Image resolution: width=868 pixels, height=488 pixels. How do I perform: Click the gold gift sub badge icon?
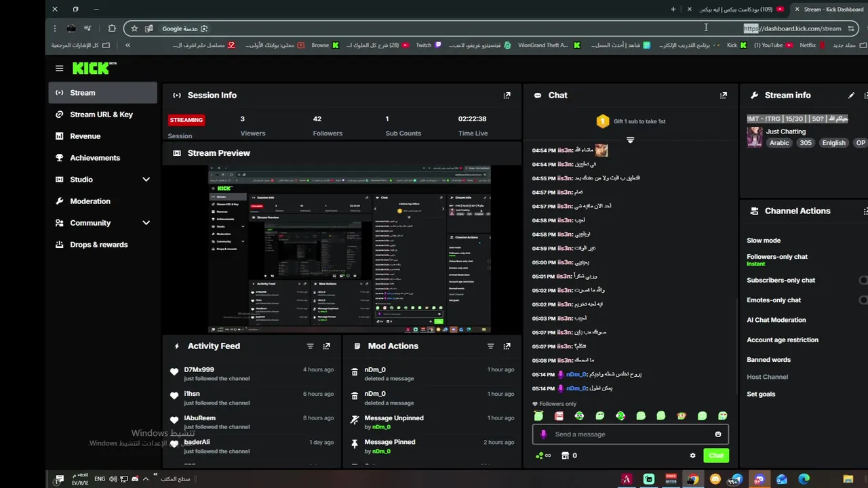point(602,121)
